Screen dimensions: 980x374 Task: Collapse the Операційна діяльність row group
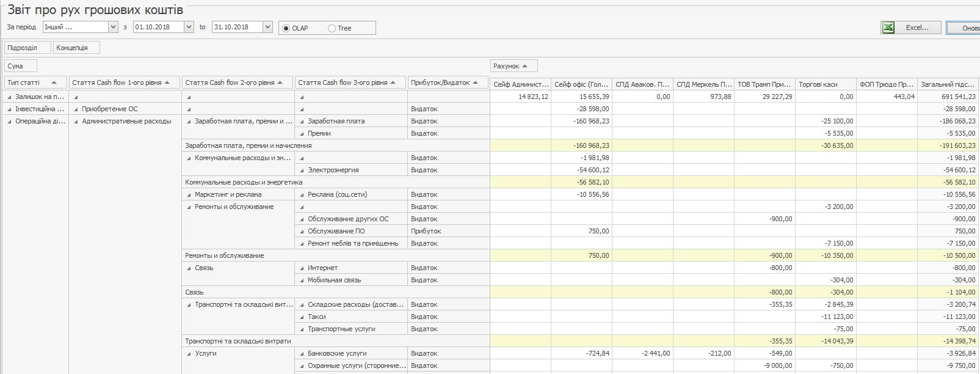10,122
